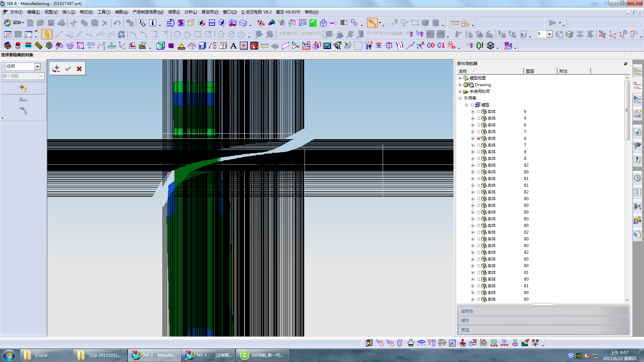Check the first 实体 checkbox with layer 82

479,165
